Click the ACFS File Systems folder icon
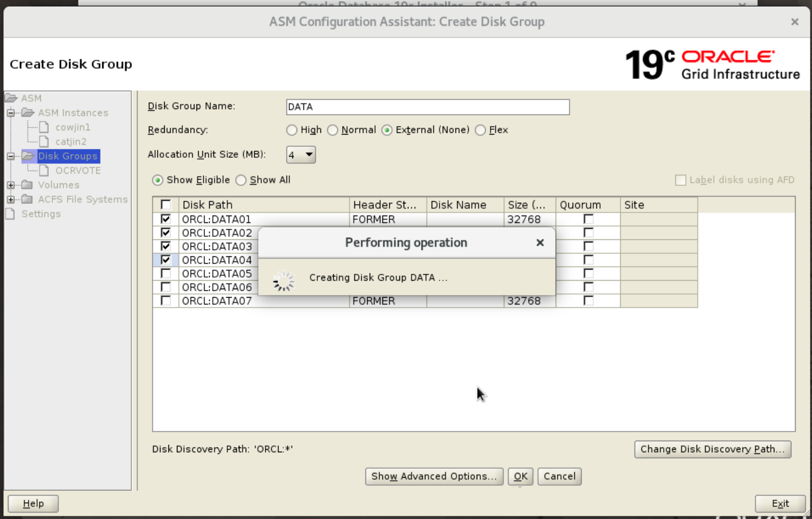The height and width of the screenshot is (519, 812). coord(27,199)
